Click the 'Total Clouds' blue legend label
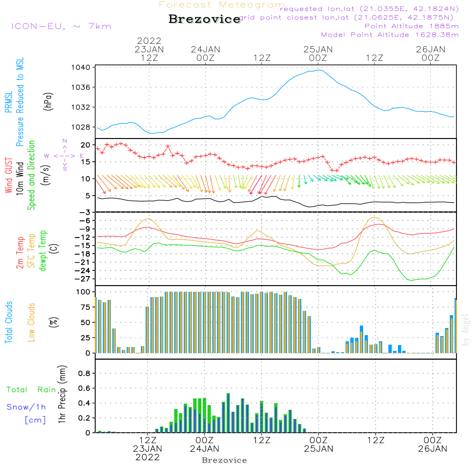Screen dimensions: 476x476 point(9,322)
